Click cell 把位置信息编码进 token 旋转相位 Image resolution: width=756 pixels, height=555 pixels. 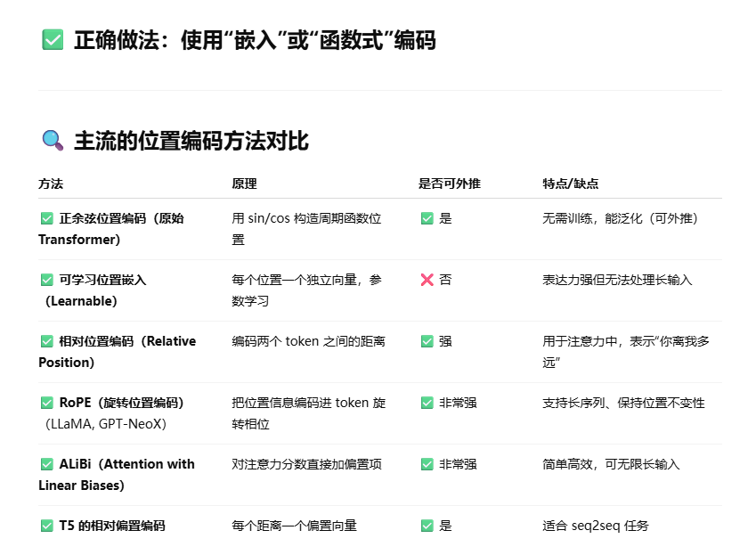click(309, 413)
